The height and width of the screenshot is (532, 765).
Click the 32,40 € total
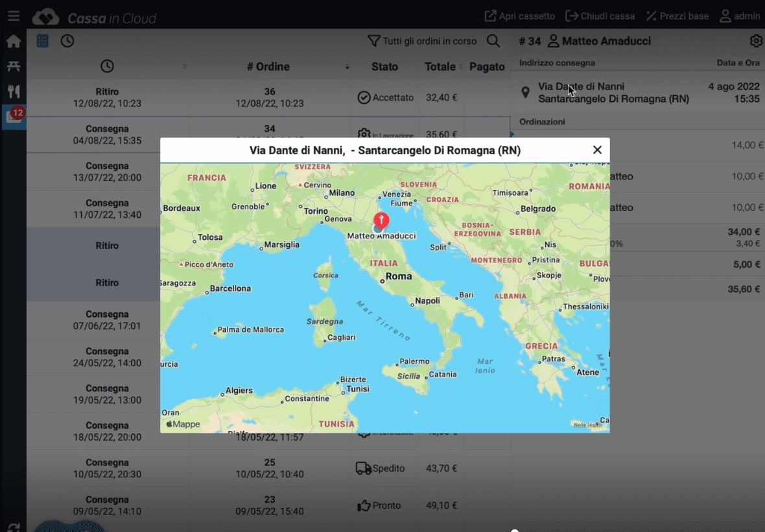point(441,98)
